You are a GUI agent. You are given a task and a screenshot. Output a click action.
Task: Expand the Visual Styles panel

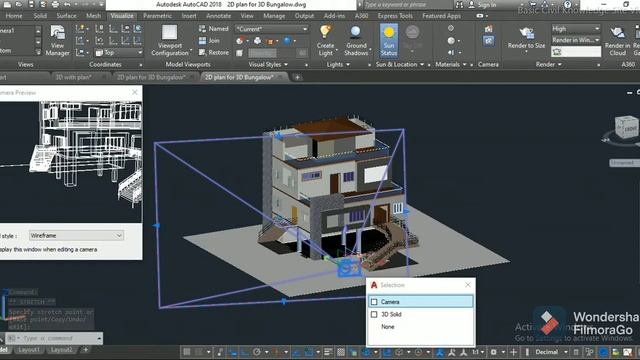[x=268, y=64]
